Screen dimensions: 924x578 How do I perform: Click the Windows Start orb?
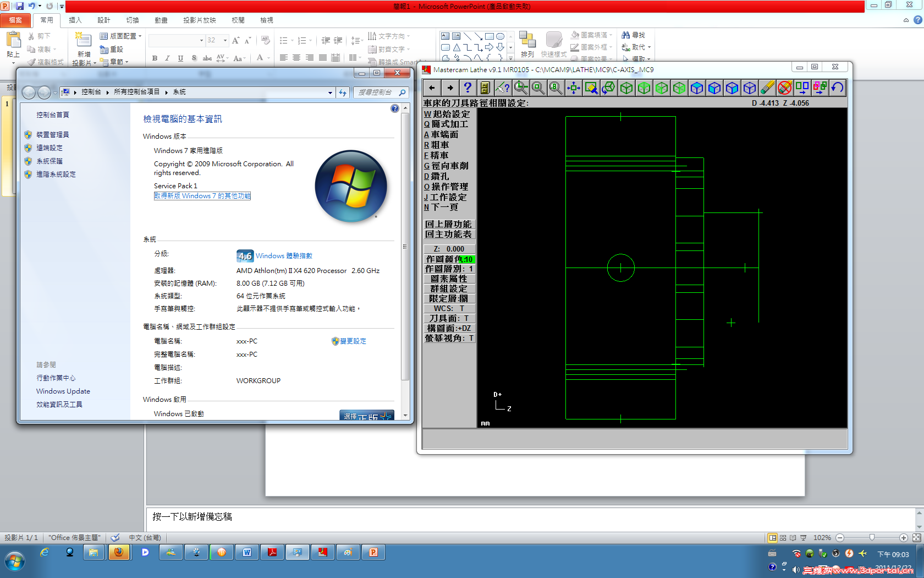pos(15,561)
